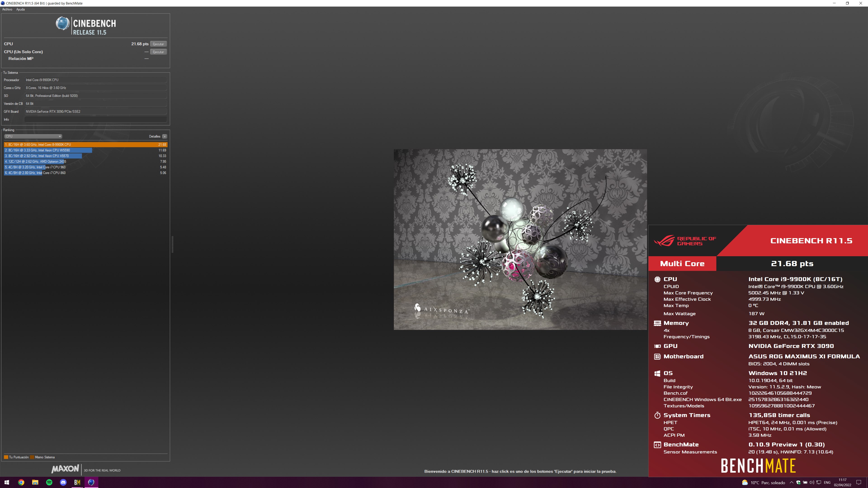Select the Intel Core i7 CPU 960 row

(86, 167)
